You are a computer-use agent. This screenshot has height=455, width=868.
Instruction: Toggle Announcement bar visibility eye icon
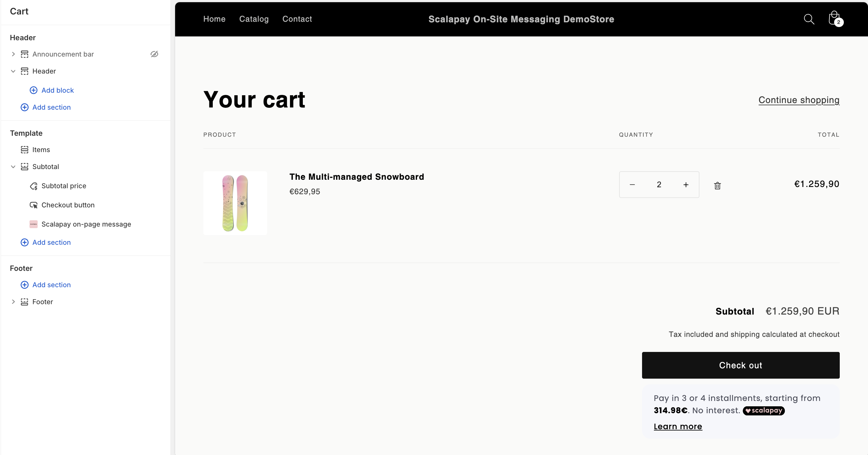pyautogui.click(x=154, y=54)
